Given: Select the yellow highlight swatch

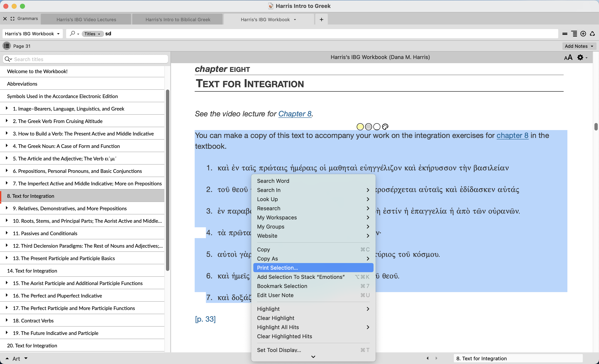Looking at the screenshot, I should coord(360,127).
